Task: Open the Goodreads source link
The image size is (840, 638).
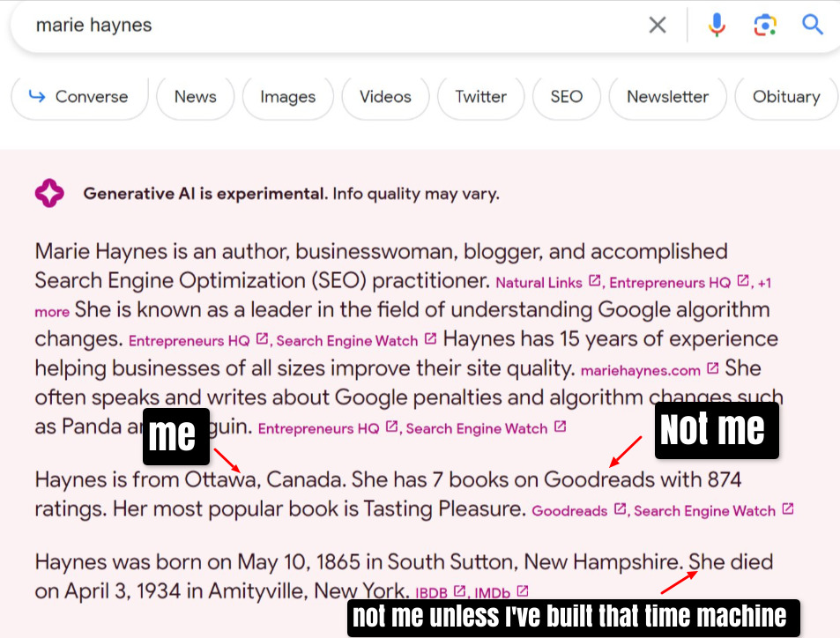Action: [569, 511]
